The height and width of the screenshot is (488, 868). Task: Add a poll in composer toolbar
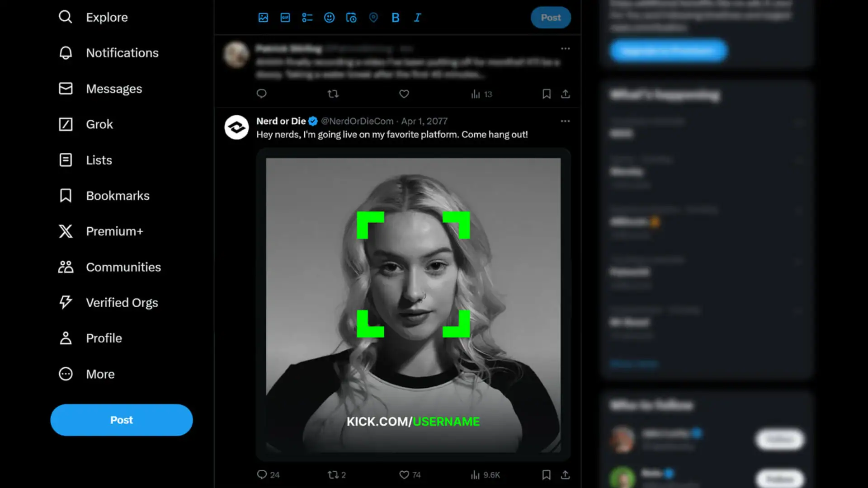(x=307, y=18)
